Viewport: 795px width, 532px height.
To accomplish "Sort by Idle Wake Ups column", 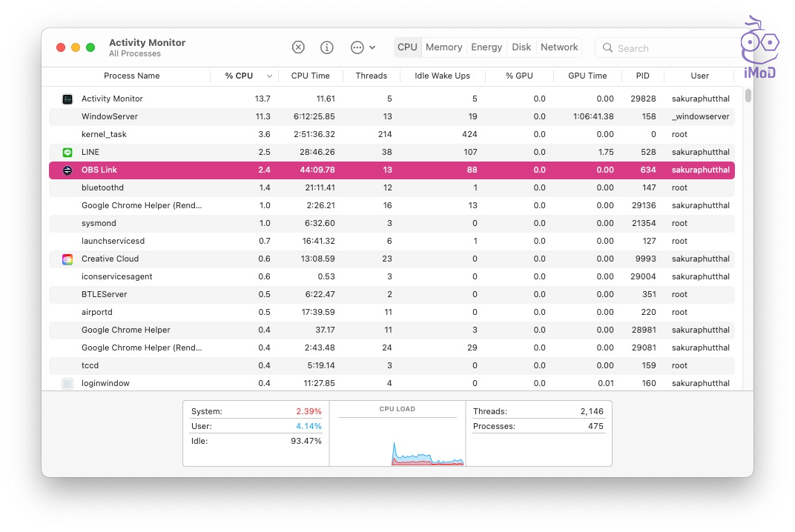I will [442, 76].
